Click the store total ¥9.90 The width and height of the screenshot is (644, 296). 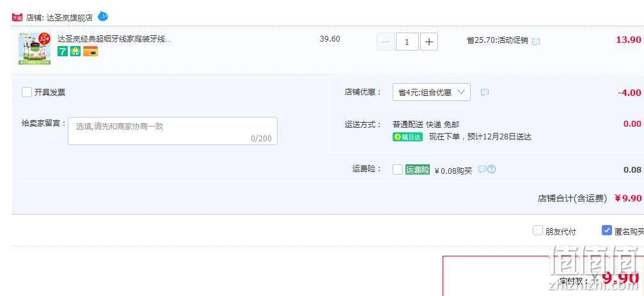(x=628, y=198)
